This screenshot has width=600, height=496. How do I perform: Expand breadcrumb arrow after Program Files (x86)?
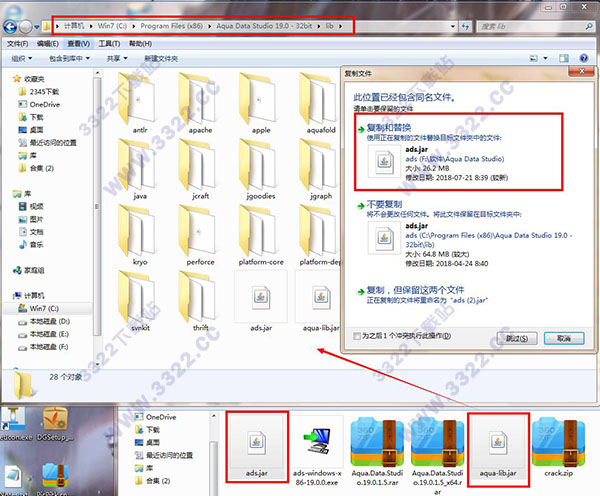coord(210,26)
